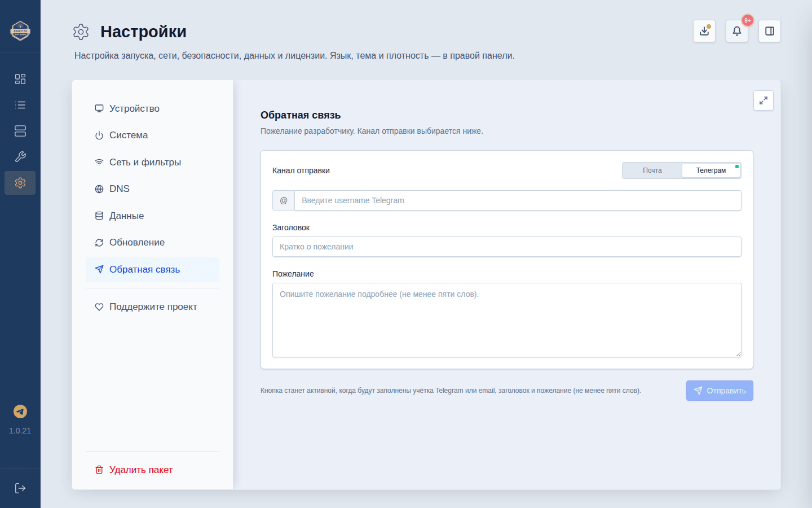Click the version number 1.0.21
Screen dimensions: 812x508
tap(20, 431)
